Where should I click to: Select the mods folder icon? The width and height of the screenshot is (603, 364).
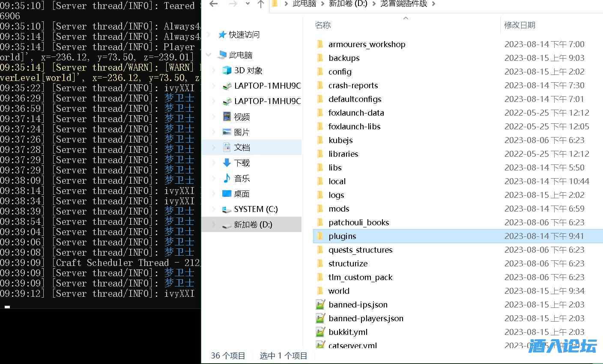320,209
